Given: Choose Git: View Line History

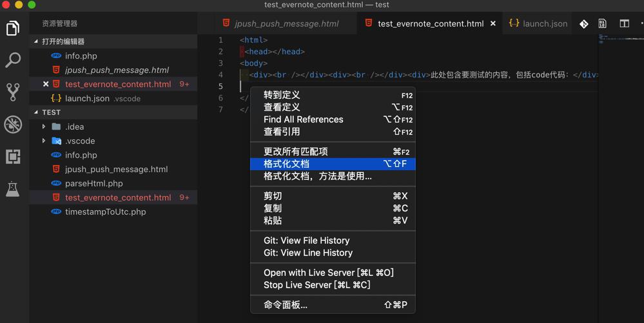Looking at the screenshot, I should tap(333, 253).
